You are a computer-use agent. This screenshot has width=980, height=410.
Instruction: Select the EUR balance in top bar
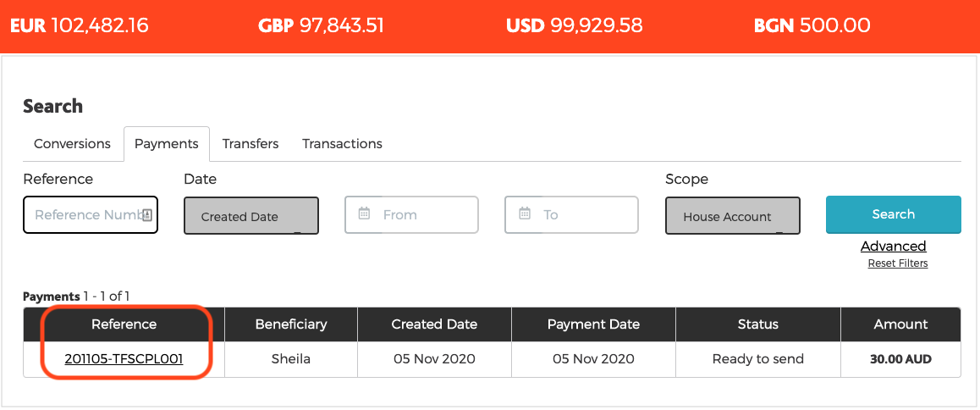coord(80,25)
